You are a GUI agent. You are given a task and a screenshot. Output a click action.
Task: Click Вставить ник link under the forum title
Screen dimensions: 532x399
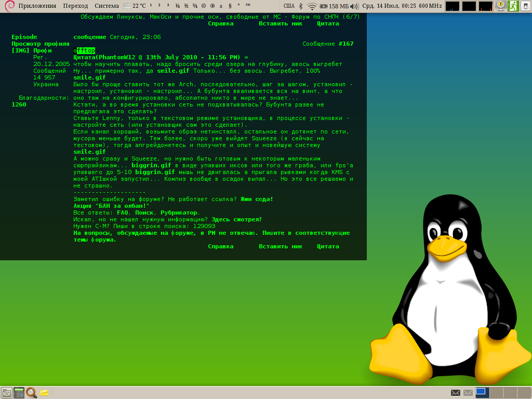281,23
